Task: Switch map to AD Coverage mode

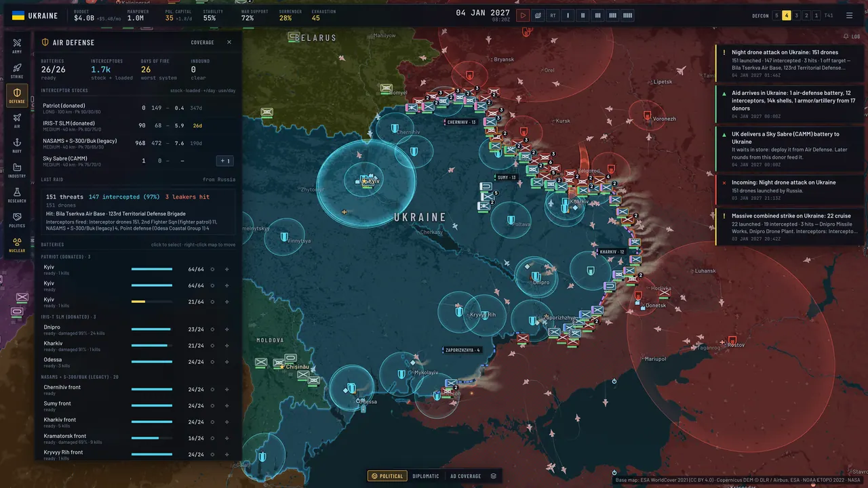Action: pyautogui.click(x=465, y=476)
